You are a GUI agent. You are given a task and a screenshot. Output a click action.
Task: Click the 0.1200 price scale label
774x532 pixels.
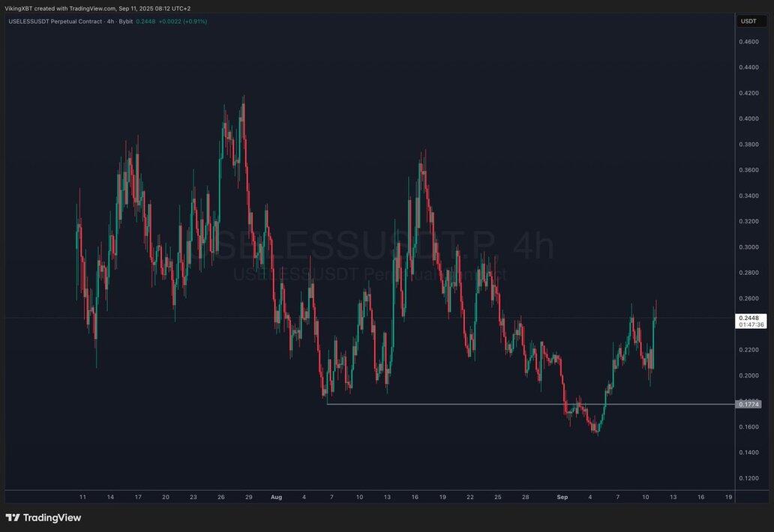click(748, 478)
